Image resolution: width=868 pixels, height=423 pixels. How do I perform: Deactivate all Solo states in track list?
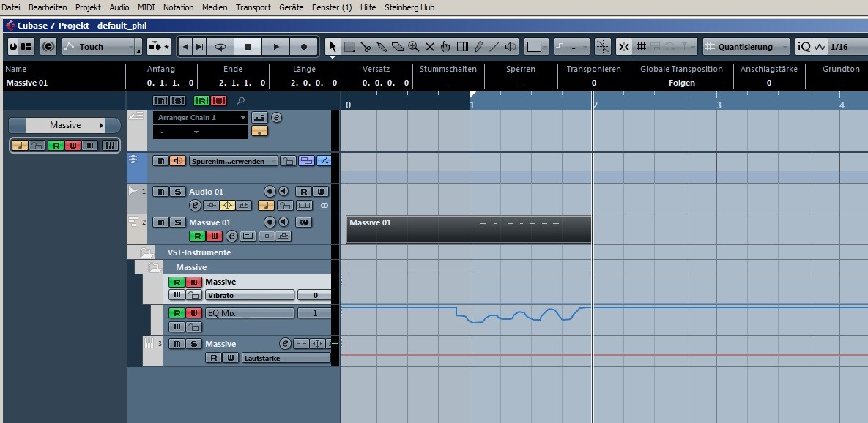(177, 101)
